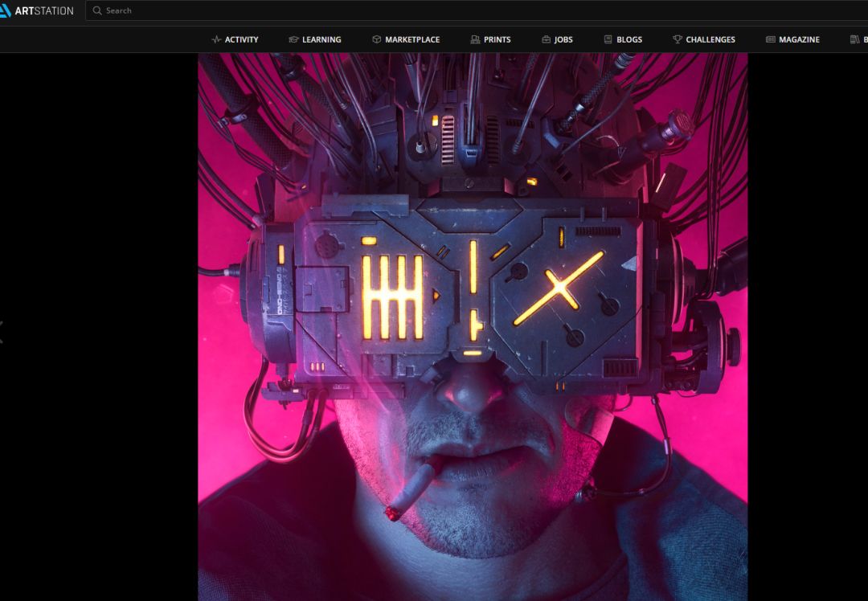The image size is (868, 601).
Task: Click the Prints icon
Action: pos(475,39)
